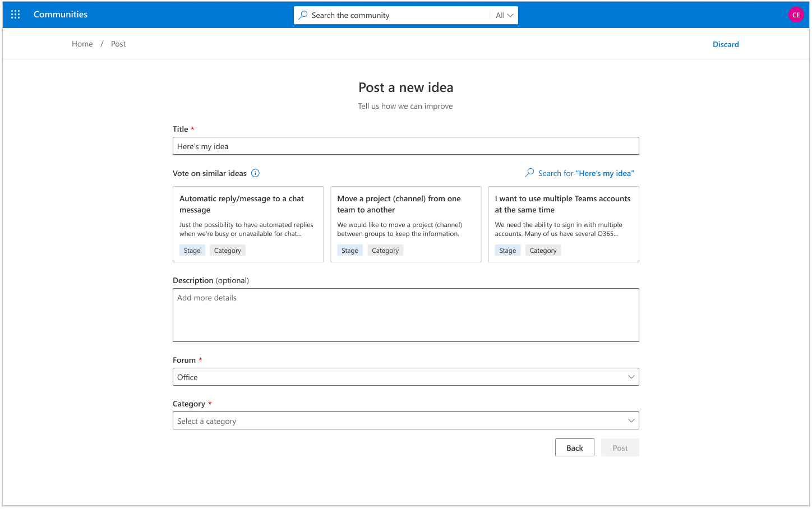The image size is (812, 509).
Task: Click the Post a new idea heading
Action: (405, 87)
